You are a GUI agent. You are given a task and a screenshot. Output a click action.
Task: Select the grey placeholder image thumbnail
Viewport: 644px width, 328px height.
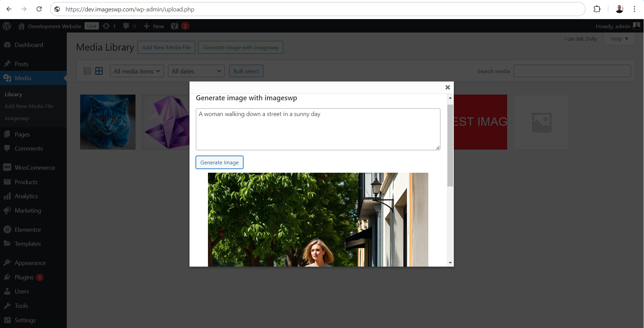tap(541, 122)
